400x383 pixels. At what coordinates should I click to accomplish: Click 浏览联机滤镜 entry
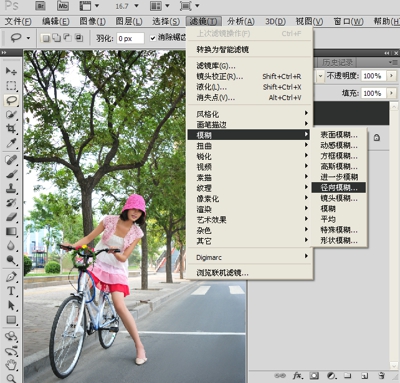pos(248,273)
